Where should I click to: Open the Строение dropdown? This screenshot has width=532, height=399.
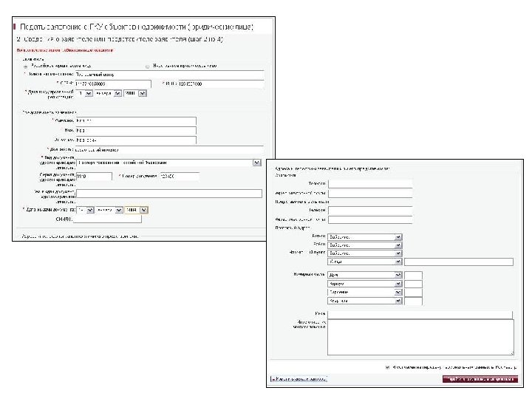(365, 292)
